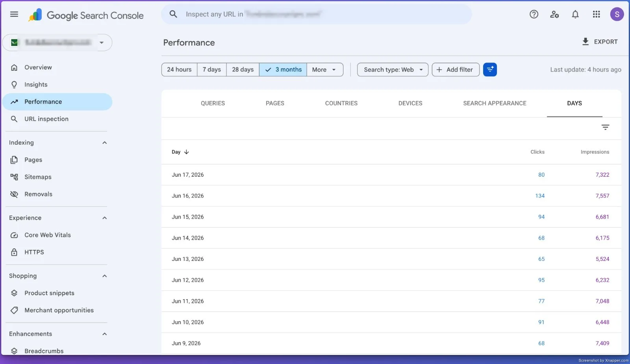Open Merchant opportunities in the sidebar
This screenshot has height=364, width=630.
57,310
